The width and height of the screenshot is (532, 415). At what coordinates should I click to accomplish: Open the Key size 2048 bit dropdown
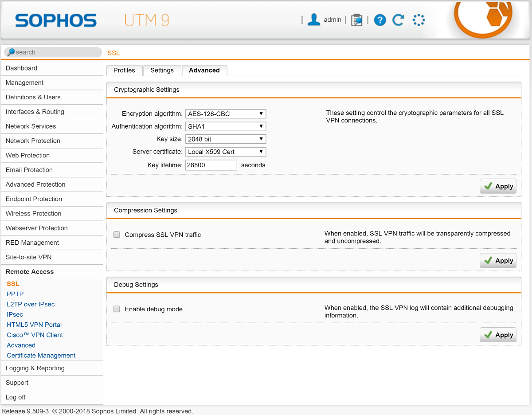(226, 139)
